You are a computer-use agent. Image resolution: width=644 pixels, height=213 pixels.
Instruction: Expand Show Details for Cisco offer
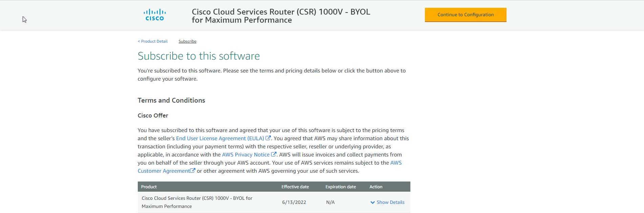coord(390,202)
